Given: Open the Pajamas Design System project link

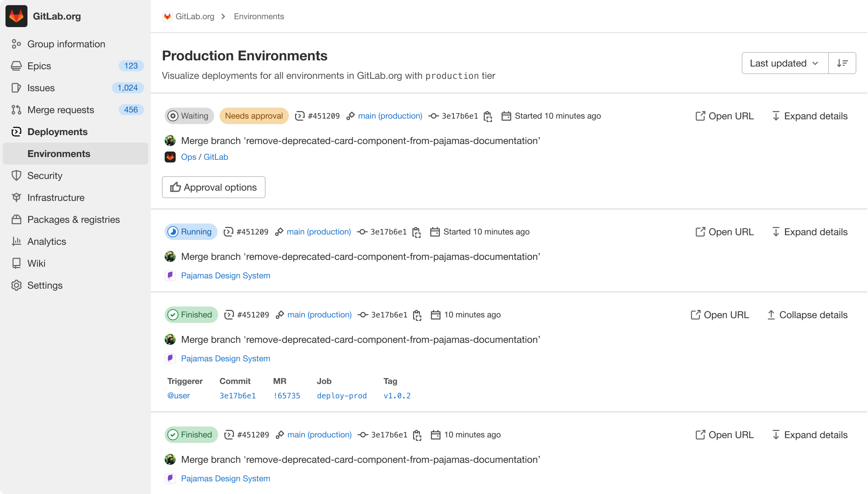Looking at the screenshot, I should [225, 275].
